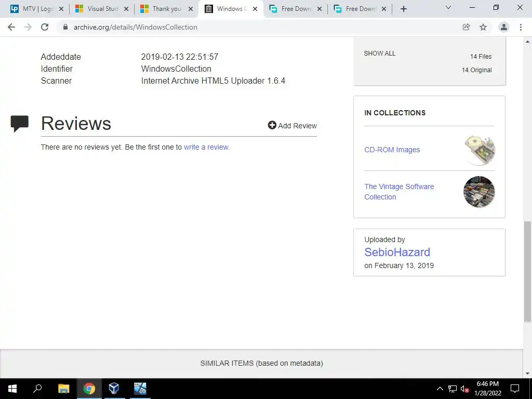Close the MTV Logo tab
This screenshot has height=399, width=532.
pos(61,9)
